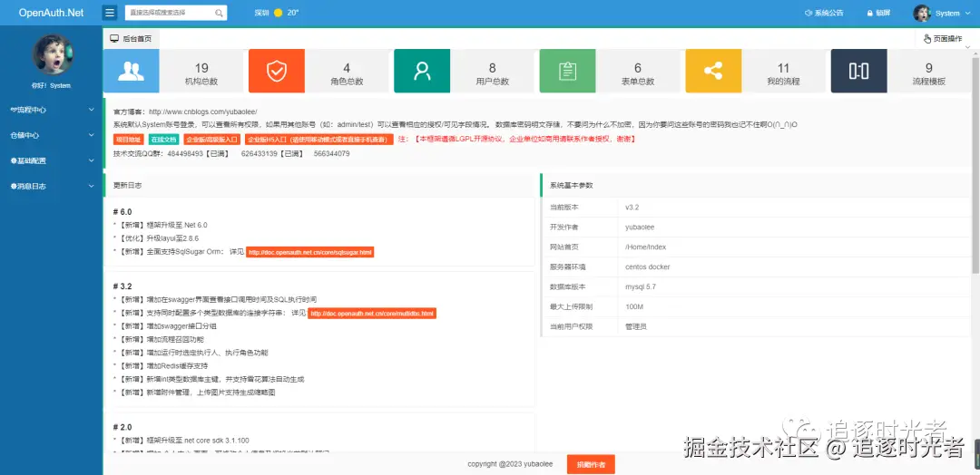This screenshot has width=980, height=475.
Task: Click the 11 我的流程 count
Action: 783,68
